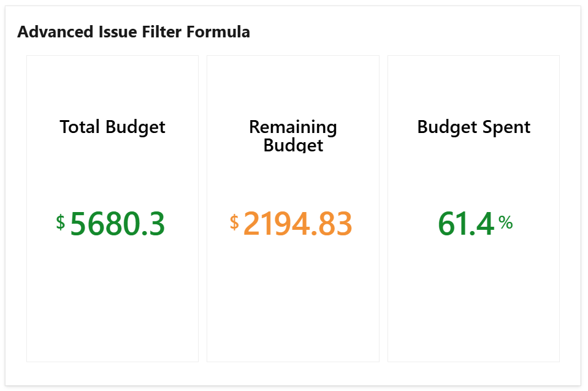Select the Total Budget value 5680.3
Viewport: 588px width, 391px height.
pos(118,224)
